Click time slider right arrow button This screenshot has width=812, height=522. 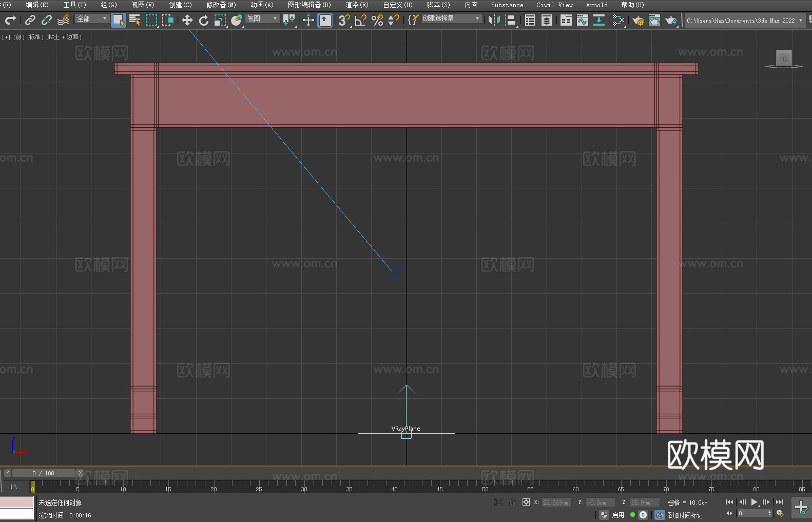pyautogui.click(x=80, y=473)
